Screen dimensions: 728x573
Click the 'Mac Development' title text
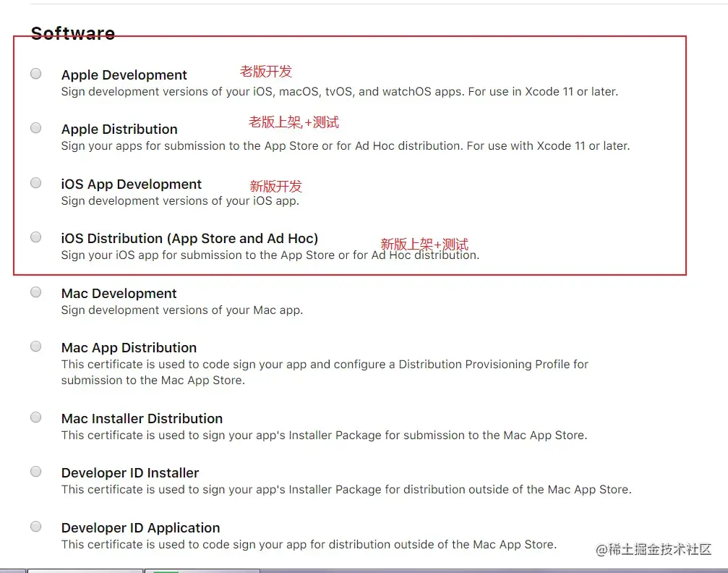point(119,294)
